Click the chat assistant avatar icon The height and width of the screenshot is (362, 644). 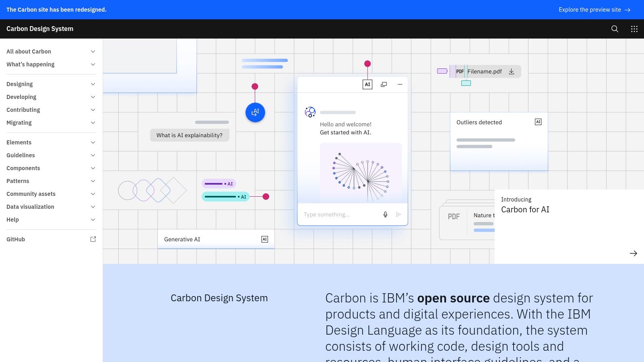(x=310, y=112)
